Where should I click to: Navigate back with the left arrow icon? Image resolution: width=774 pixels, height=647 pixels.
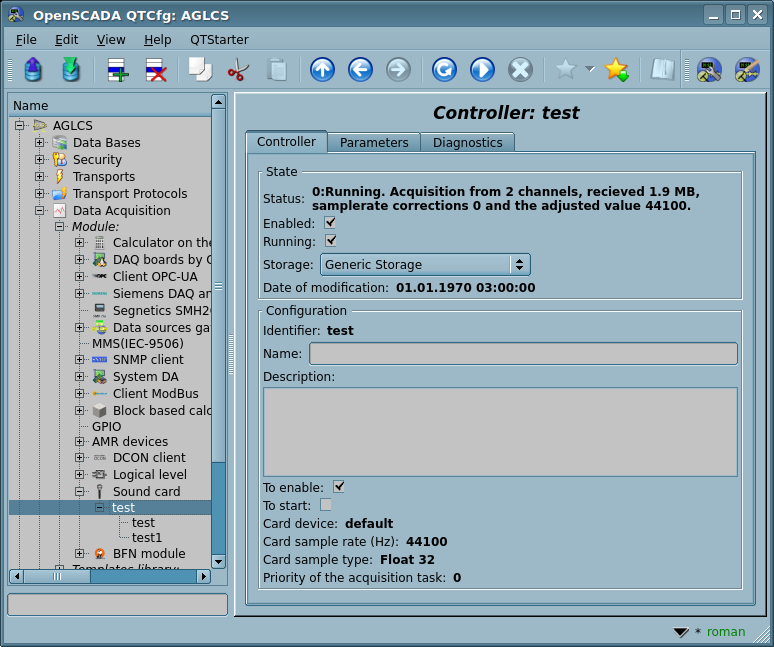[x=360, y=70]
